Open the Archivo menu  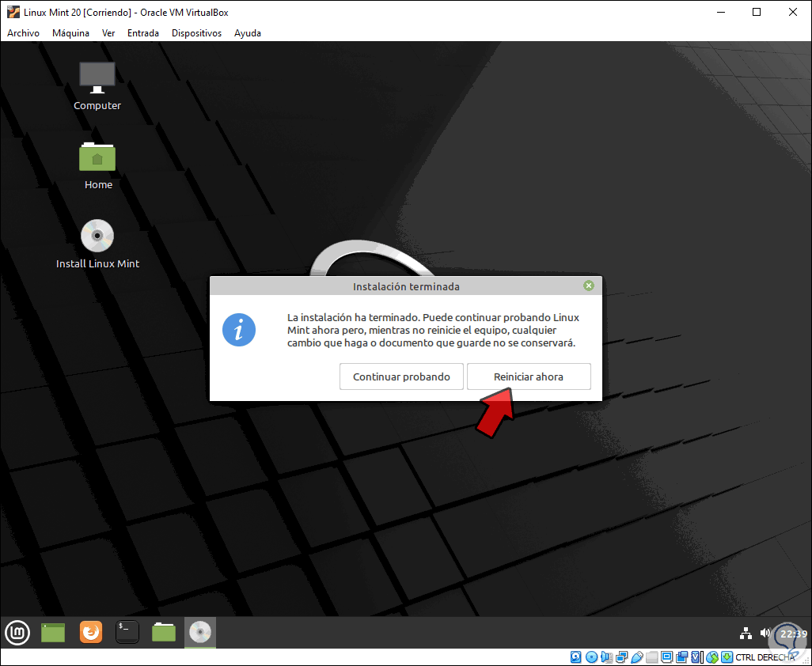click(23, 33)
